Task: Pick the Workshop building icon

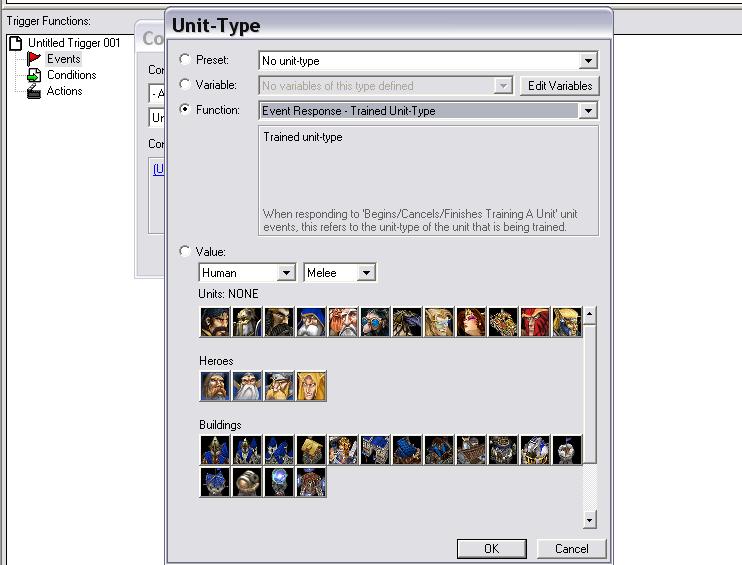Action: tap(471, 450)
